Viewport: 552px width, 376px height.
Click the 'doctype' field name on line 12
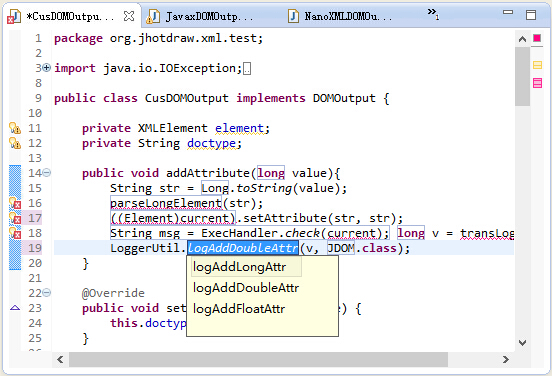[211, 143]
